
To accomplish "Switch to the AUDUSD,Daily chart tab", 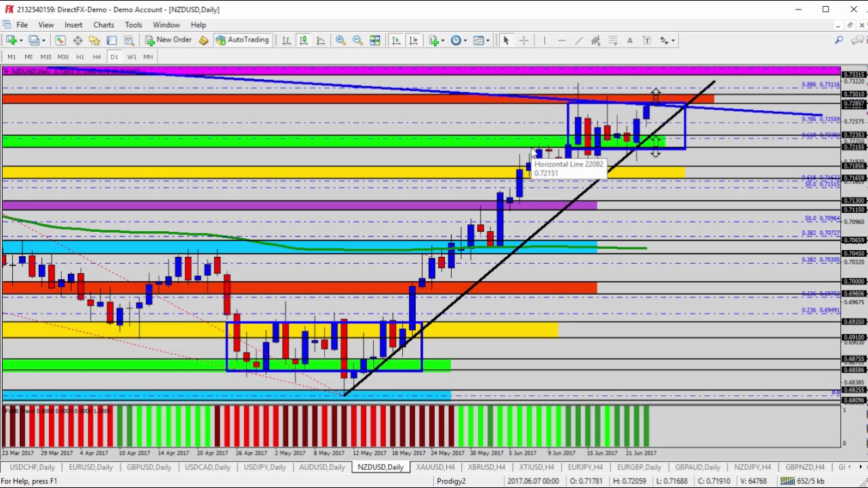I will coord(322,467).
